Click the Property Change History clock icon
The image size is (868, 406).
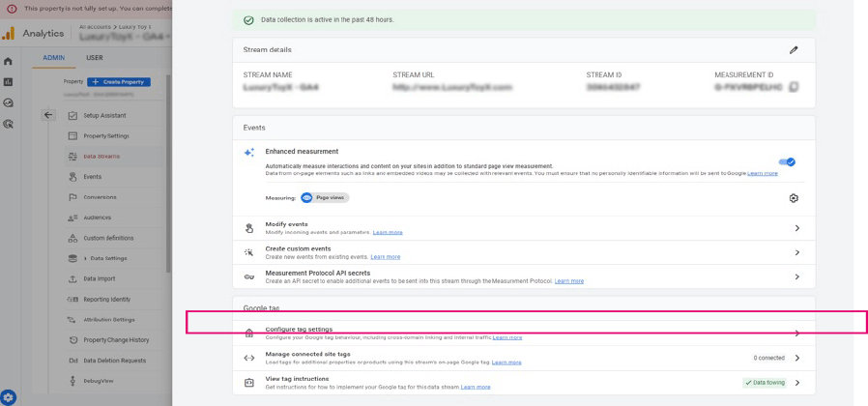(x=72, y=340)
